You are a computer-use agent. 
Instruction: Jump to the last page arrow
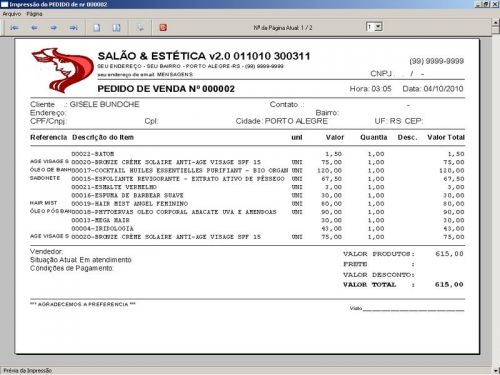pyautogui.click(x=74, y=28)
